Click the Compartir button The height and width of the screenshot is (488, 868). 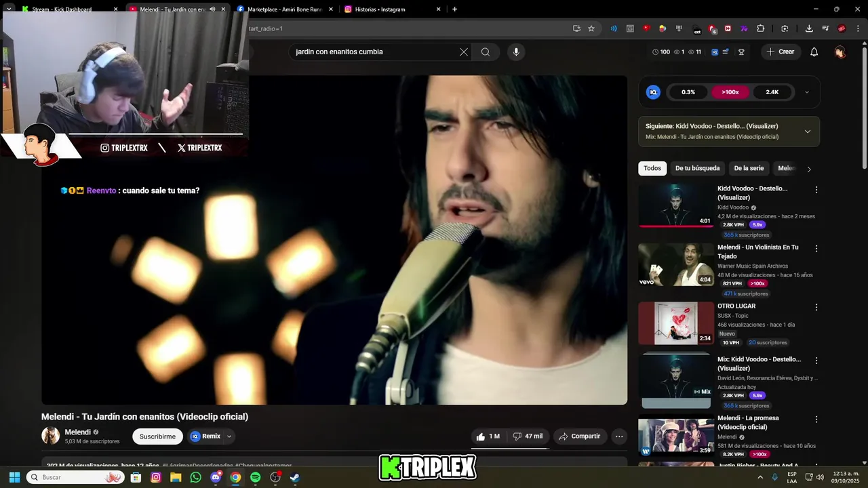pos(580,436)
